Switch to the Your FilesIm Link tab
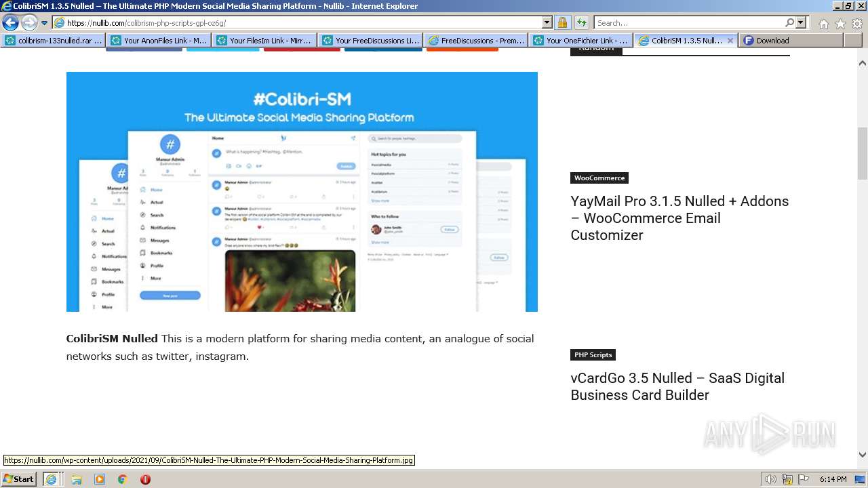The image size is (868, 488). pos(265,41)
